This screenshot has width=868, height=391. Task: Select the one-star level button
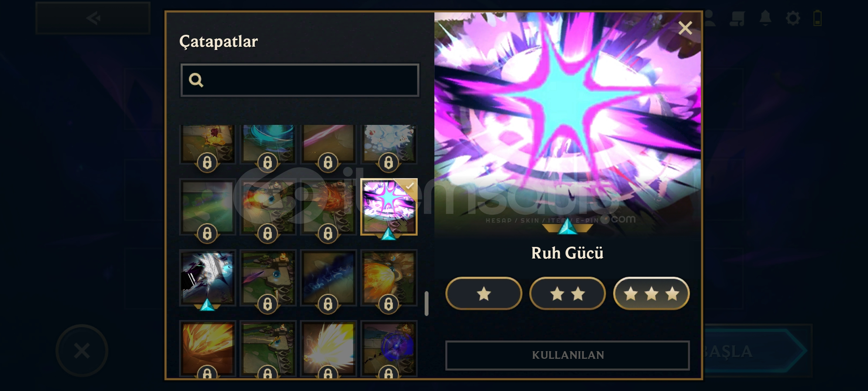click(x=484, y=294)
